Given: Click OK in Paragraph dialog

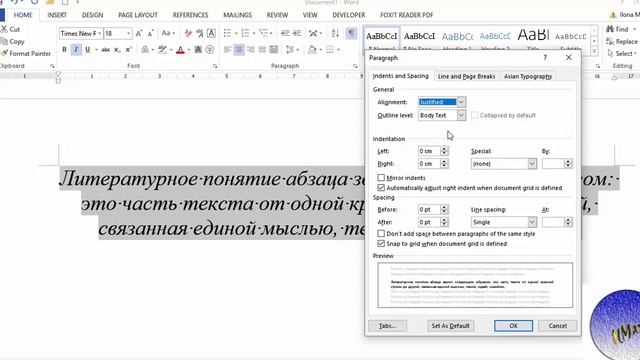Looking at the screenshot, I should click(x=513, y=326).
